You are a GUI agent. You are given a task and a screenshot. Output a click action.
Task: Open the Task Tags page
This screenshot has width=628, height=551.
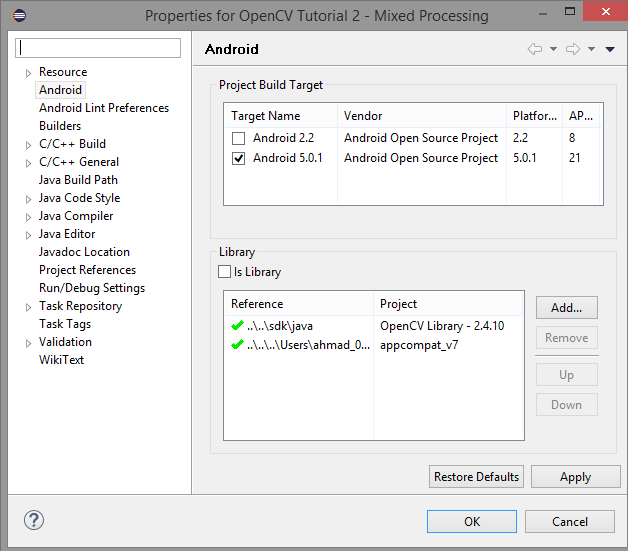[x=65, y=324]
